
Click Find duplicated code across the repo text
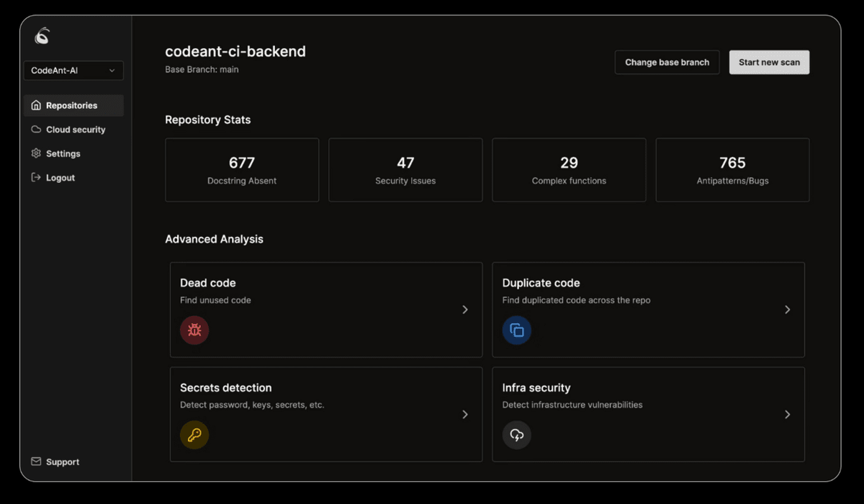click(x=576, y=300)
